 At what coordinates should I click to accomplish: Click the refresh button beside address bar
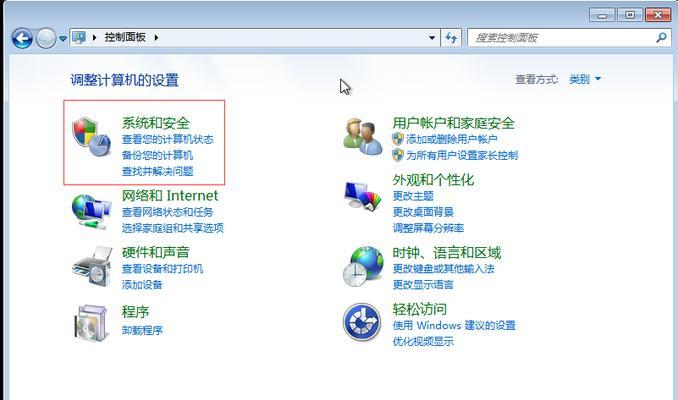click(451, 38)
